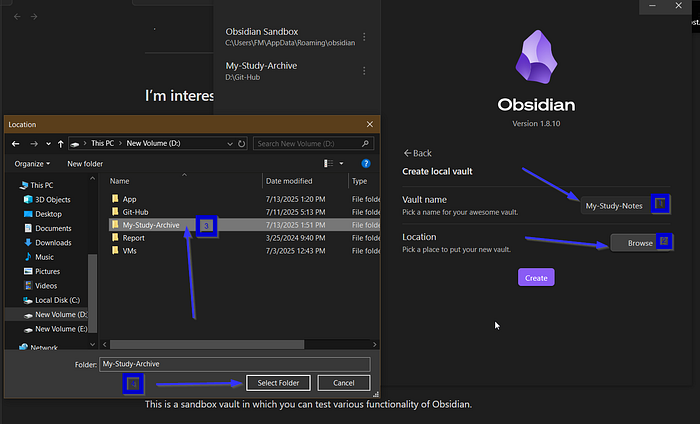700x424 pixels.
Task: Expand the address bar path dropdown
Action: click(x=230, y=144)
